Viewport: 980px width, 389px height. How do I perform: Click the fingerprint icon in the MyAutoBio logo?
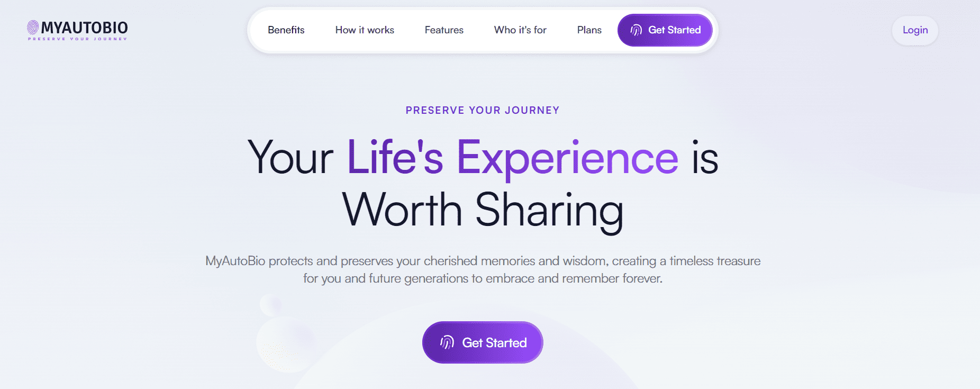click(x=33, y=28)
